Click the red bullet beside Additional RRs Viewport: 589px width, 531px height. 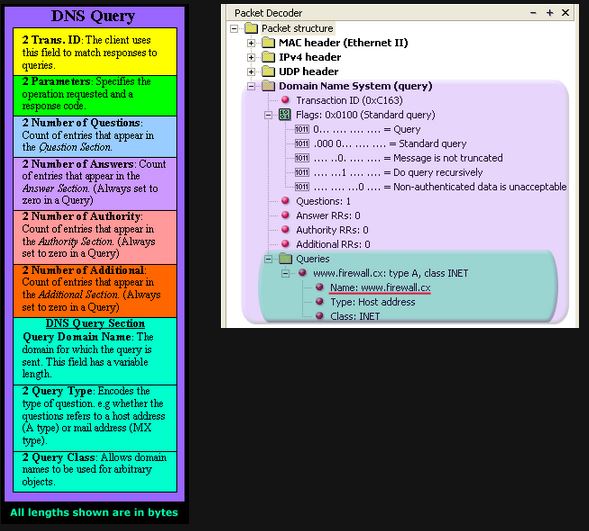[285, 244]
